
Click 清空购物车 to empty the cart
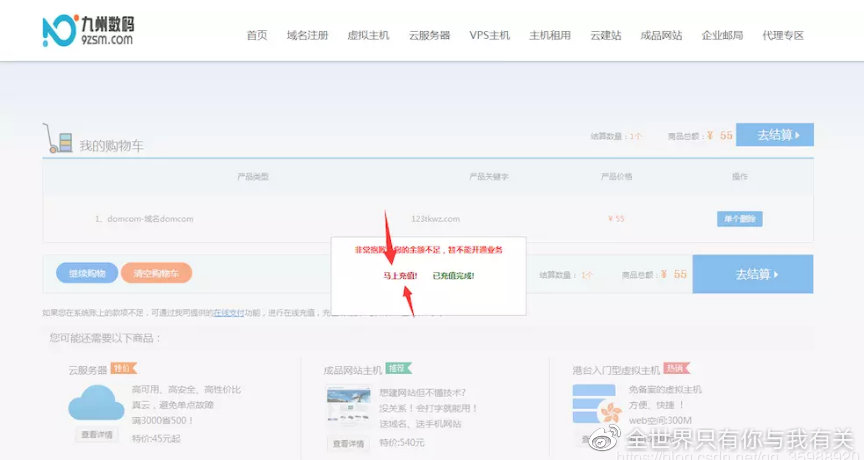(156, 273)
